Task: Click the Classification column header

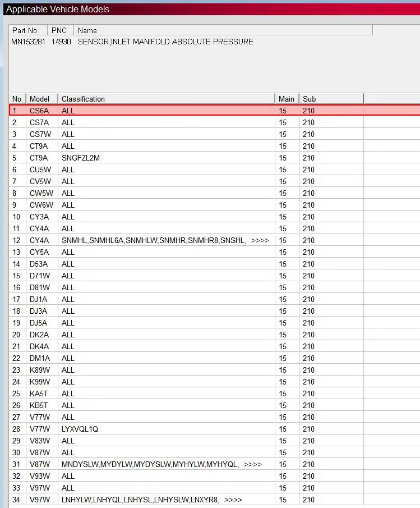Action: pyautogui.click(x=167, y=99)
